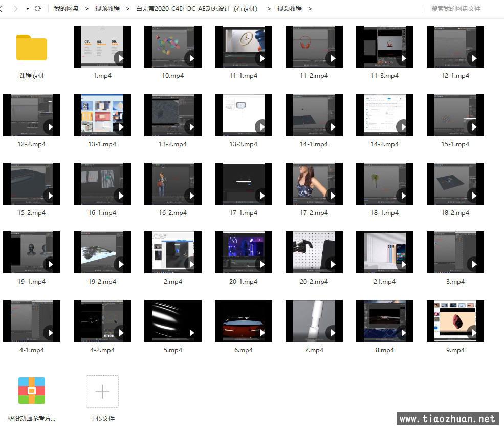Open the 课程素材 yellow folder
504x429 pixels.
click(x=32, y=48)
